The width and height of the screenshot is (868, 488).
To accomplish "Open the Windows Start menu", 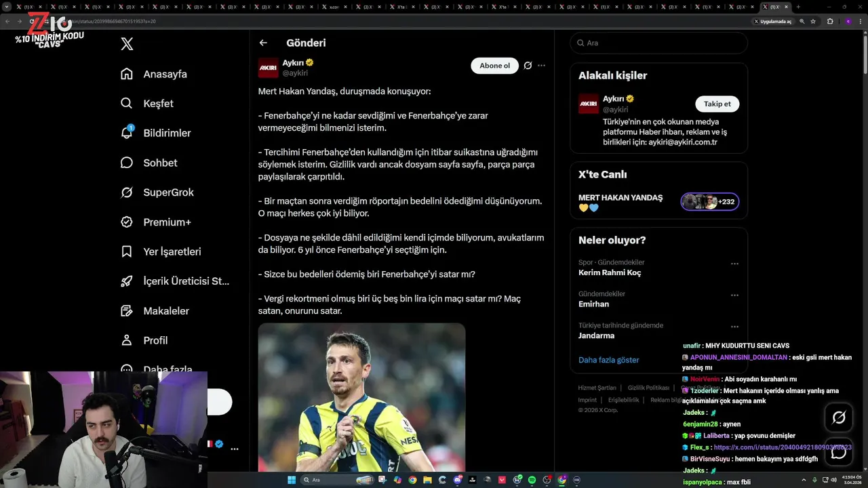I will point(292,480).
